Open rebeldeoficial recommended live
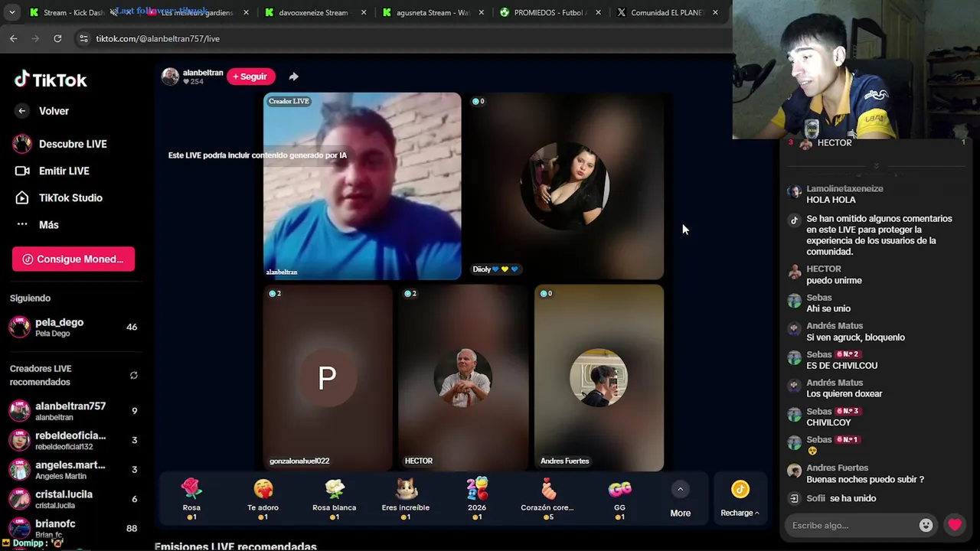980x551 pixels. tap(73, 440)
